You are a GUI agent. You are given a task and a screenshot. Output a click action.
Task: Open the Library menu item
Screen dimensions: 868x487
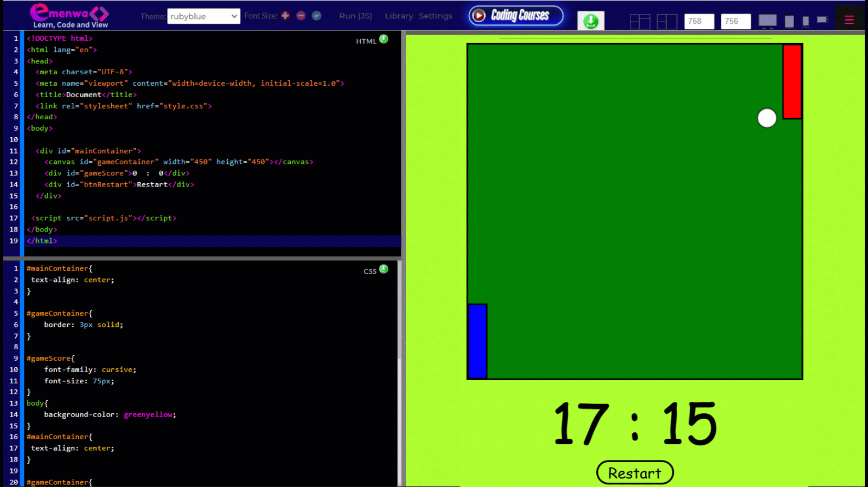[399, 16]
